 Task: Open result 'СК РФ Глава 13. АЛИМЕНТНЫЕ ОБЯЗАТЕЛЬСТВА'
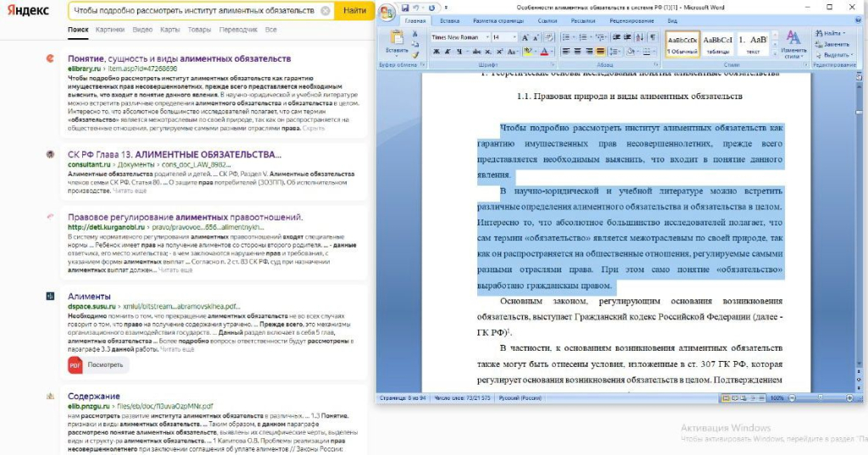click(x=175, y=154)
